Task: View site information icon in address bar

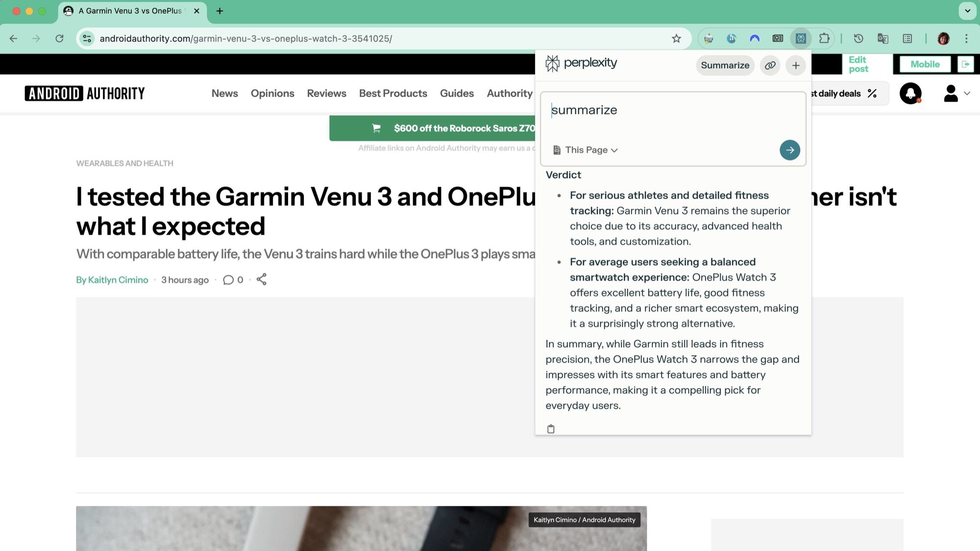Action: click(x=87, y=38)
